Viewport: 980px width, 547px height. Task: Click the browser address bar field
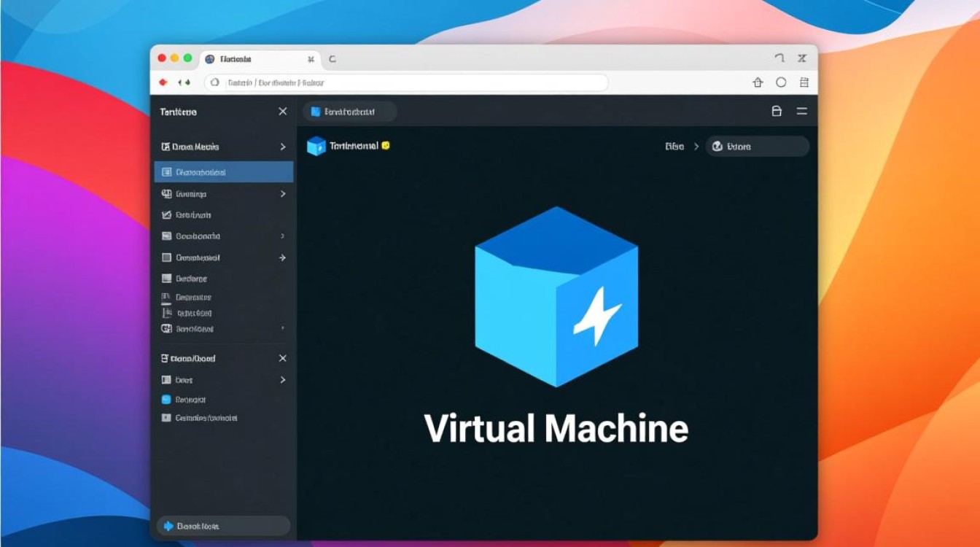click(408, 82)
